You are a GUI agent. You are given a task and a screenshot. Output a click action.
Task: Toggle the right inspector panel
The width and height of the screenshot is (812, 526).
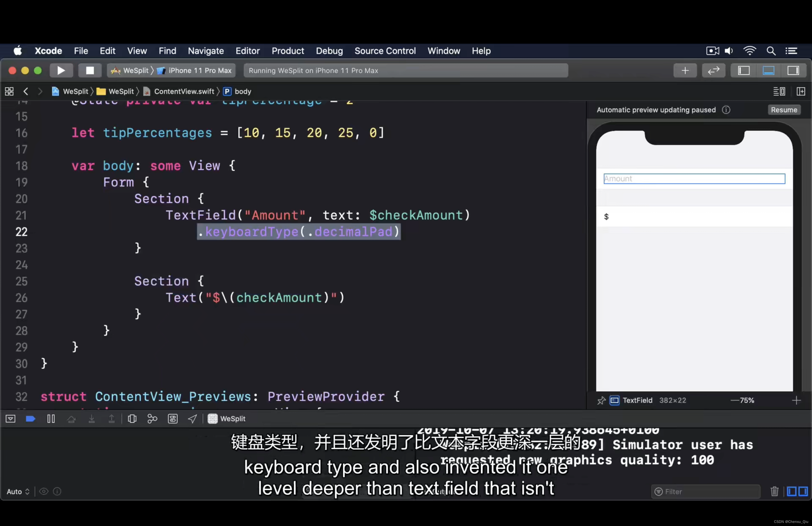click(x=793, y=71)
